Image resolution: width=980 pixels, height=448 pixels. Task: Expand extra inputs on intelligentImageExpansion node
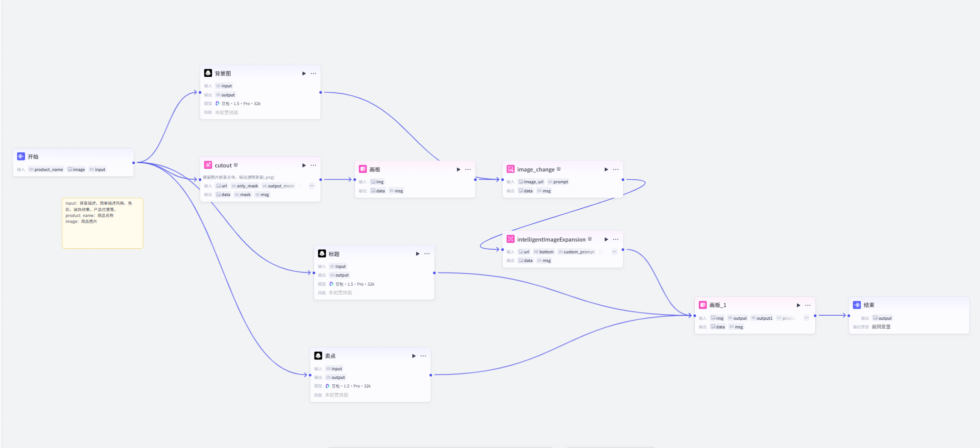click(x=614, y=252)
